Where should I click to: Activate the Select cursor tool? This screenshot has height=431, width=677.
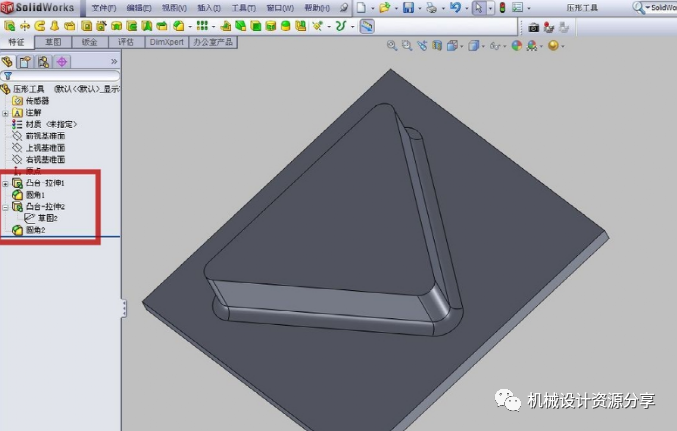[478, 7]
